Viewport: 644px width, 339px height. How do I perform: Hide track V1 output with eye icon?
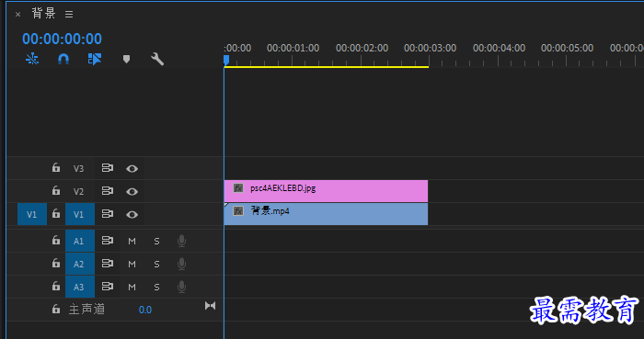coord(132,214)
